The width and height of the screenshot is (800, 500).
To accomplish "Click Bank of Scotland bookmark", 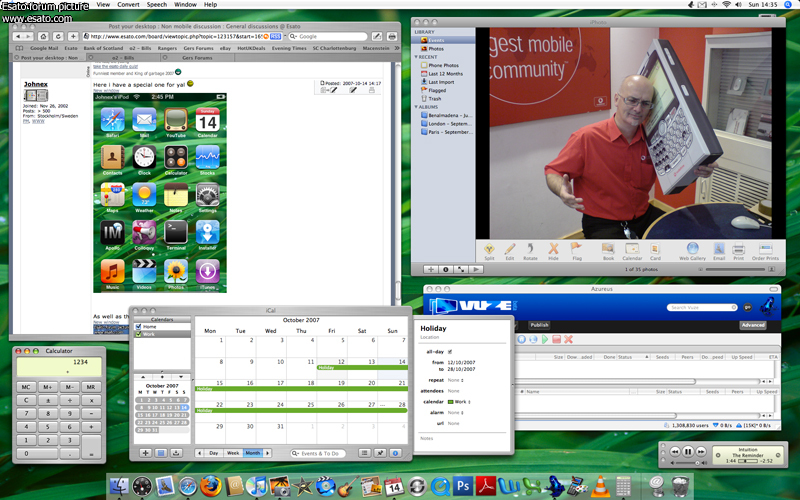I will [103, 48].
